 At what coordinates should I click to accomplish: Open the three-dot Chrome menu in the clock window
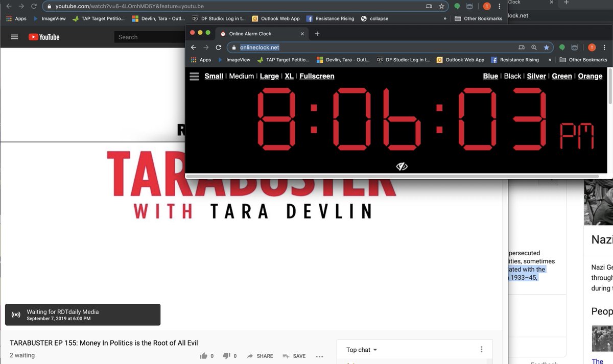pyautogui.click(x=604, y=47)
